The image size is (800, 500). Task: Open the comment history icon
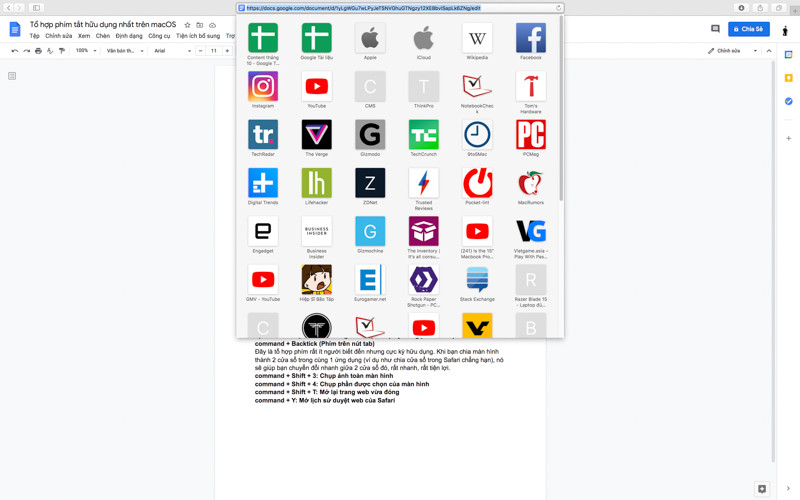click(x=715, y=29)
